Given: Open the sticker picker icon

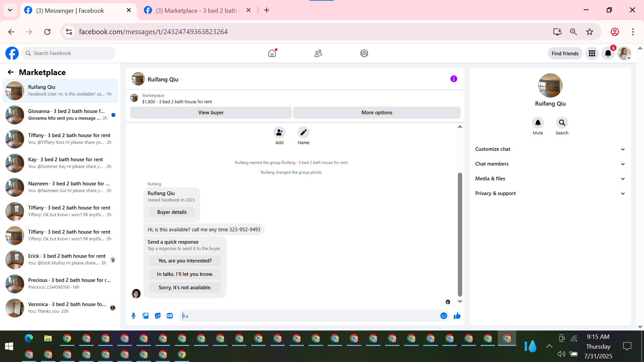Looking at the screenshot, I should 158,316.
